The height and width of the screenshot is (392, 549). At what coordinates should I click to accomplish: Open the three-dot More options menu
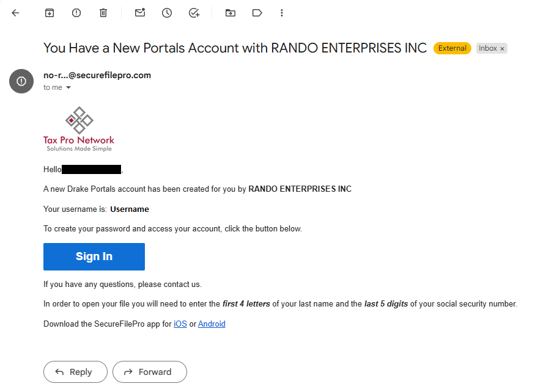[281, 13]
